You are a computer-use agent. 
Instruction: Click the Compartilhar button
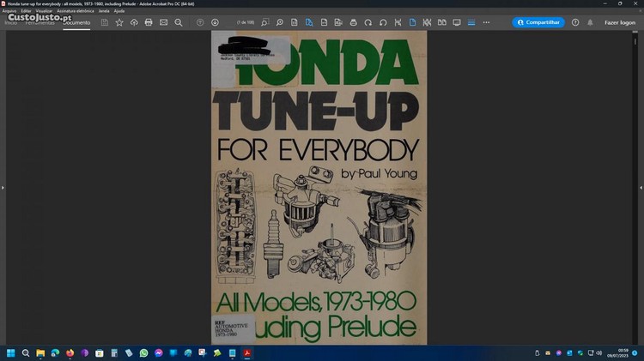tap(538, 22)
